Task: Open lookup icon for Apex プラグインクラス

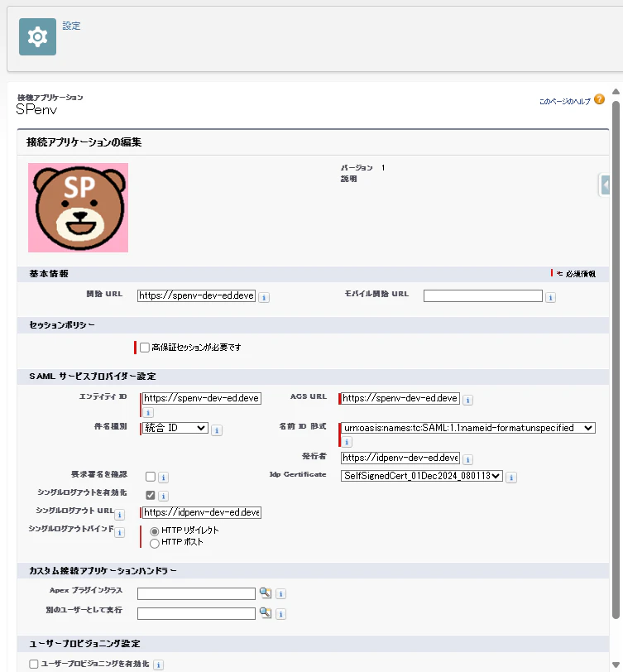Action: [x=266, y=593]
